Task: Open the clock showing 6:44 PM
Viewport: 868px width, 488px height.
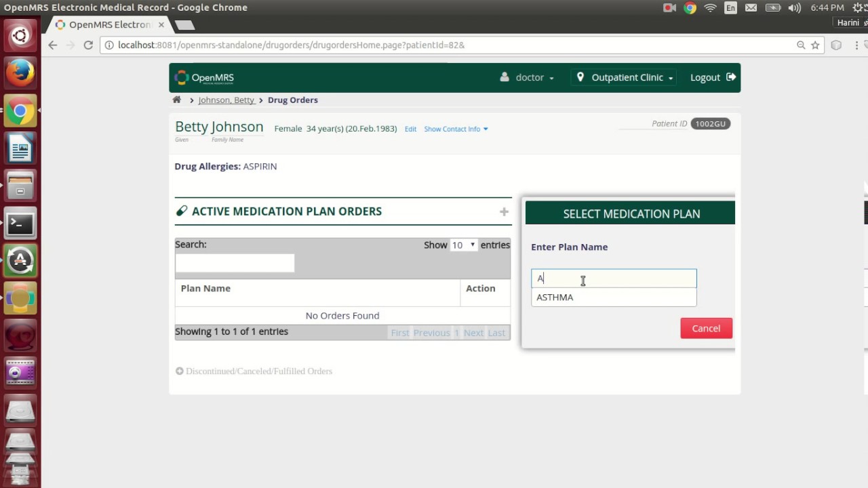Action: pos(827,8)
